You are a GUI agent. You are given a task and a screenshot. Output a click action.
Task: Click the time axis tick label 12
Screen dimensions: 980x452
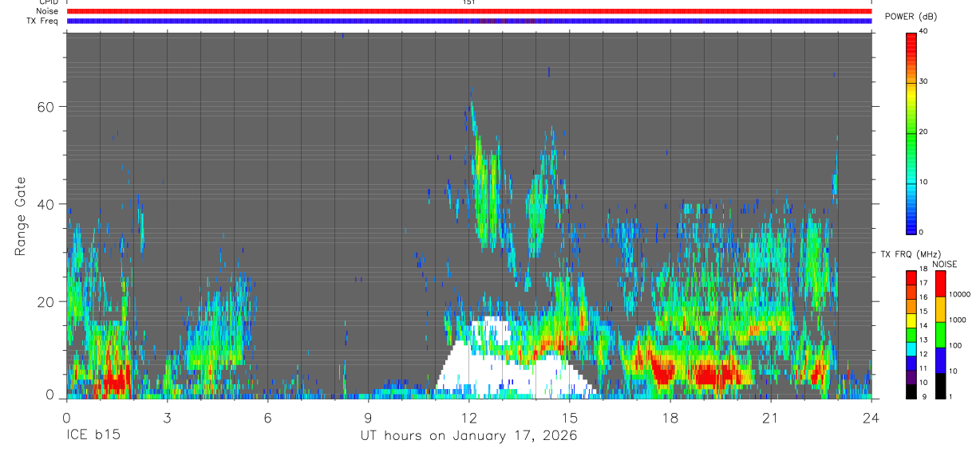(x=468, y=419)
